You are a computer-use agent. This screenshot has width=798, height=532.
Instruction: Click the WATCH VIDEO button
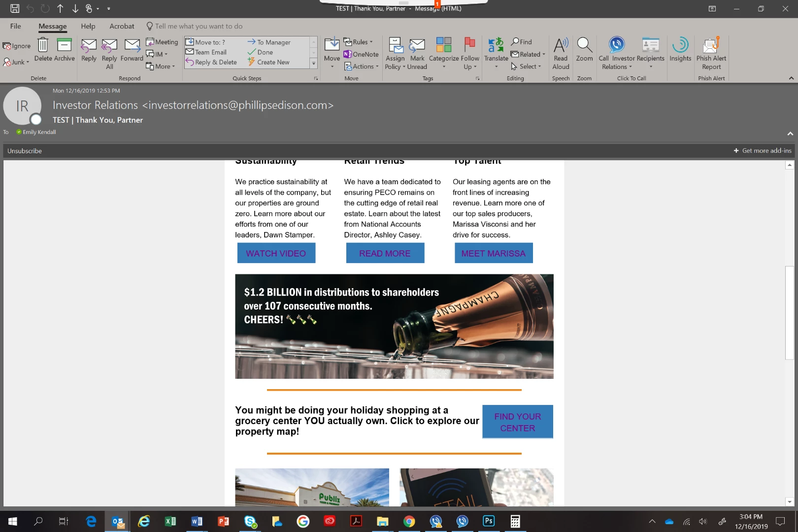pos(276,253)
